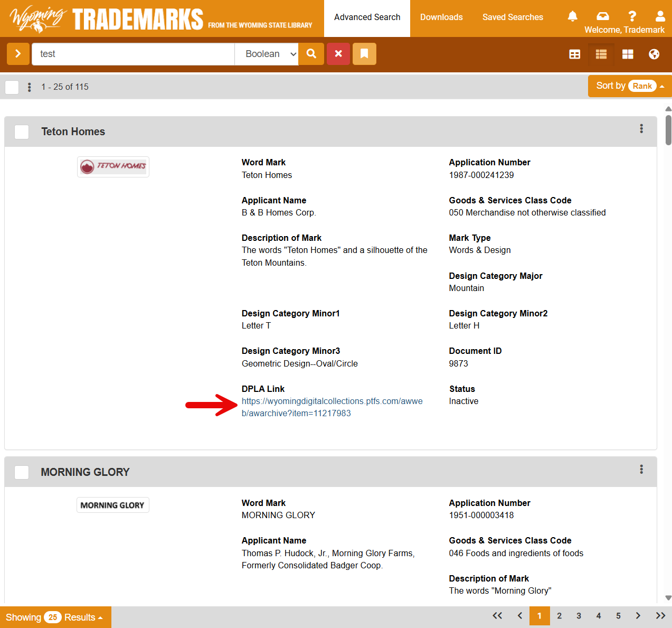The width and height of the screenshot is (672, 628).
Task: Click 046 Foods and ingredients class code
Action: [516, 554]
